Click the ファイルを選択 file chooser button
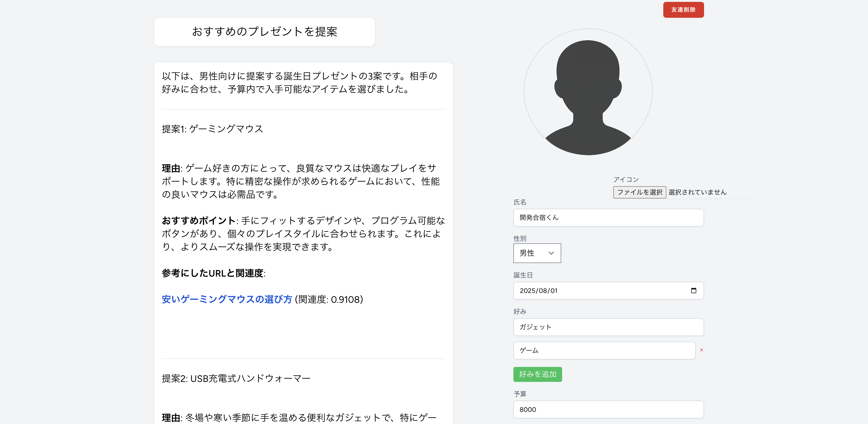Viewport: 868px width, 424px height. (639, 192)
